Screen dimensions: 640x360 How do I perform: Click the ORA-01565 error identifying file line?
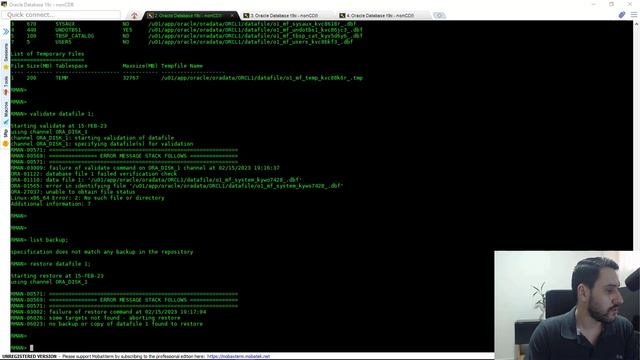pos(177,186)
